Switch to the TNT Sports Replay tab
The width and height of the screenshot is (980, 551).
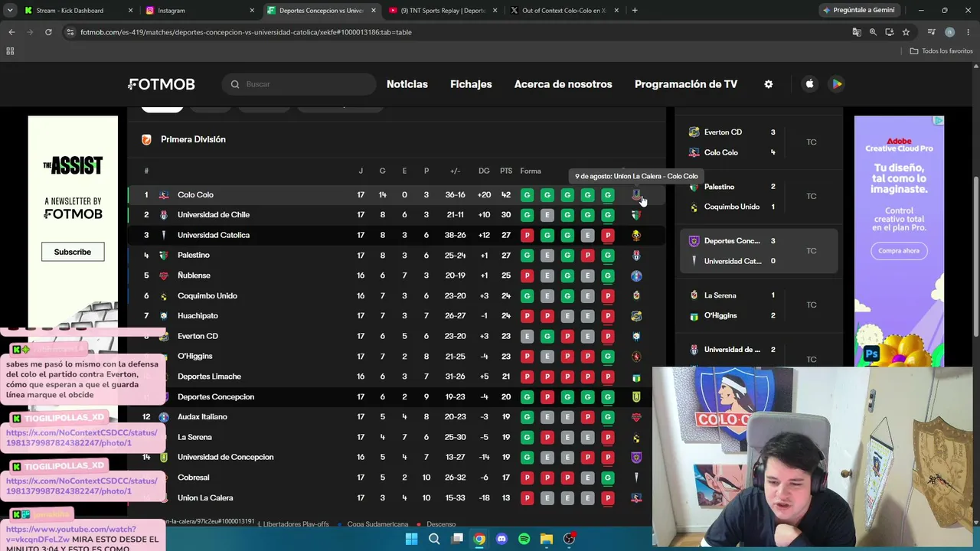click(443, 11)
